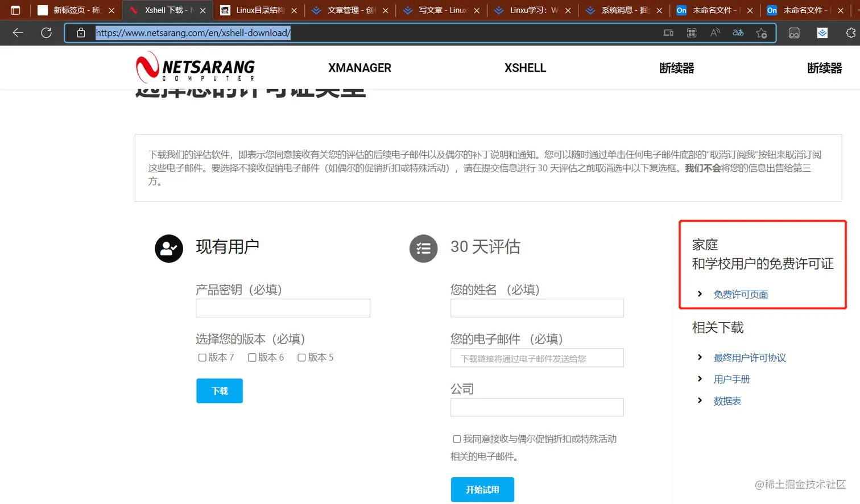Add this page to favorites
Viewport: 860px width, 504px height.
coord(762,33)
